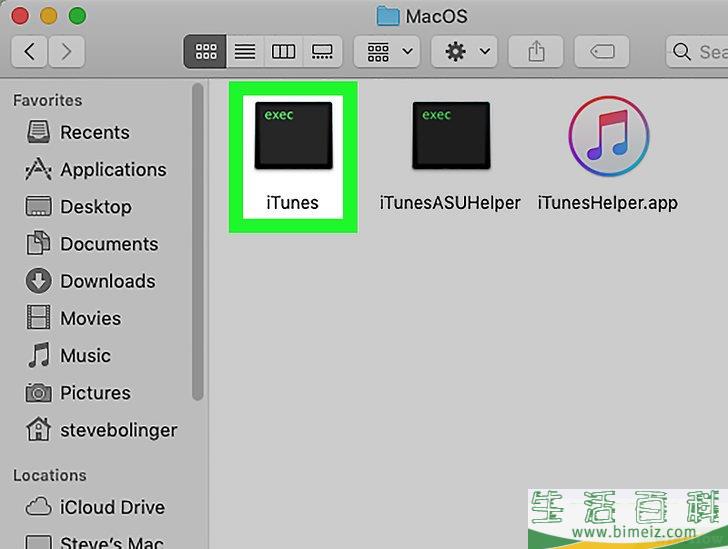Image resolution: width=728 pixels, height=549 pixels.
Task: Click the Search field
Action: [697, 51]
